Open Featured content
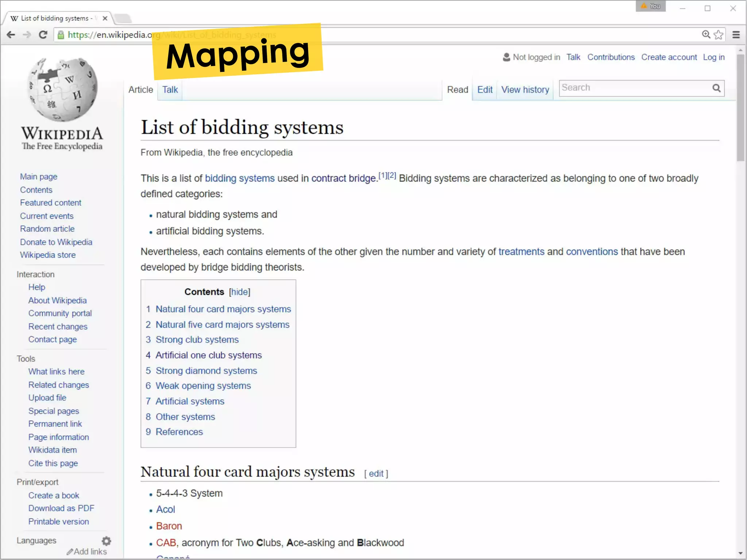 51,203
